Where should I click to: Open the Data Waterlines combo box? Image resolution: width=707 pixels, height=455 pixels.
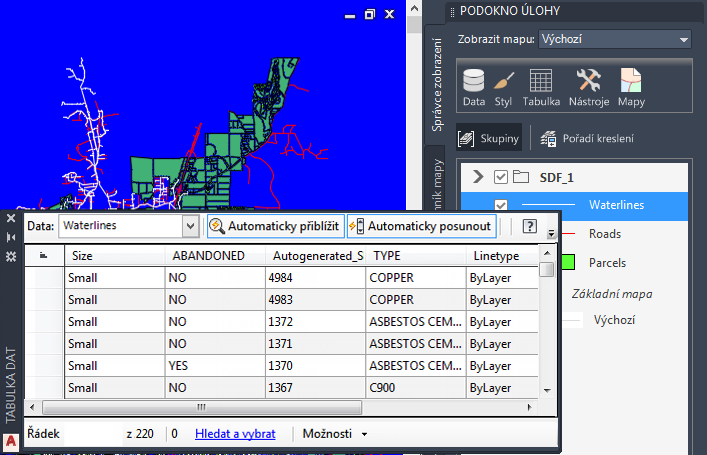pos(129,225)
